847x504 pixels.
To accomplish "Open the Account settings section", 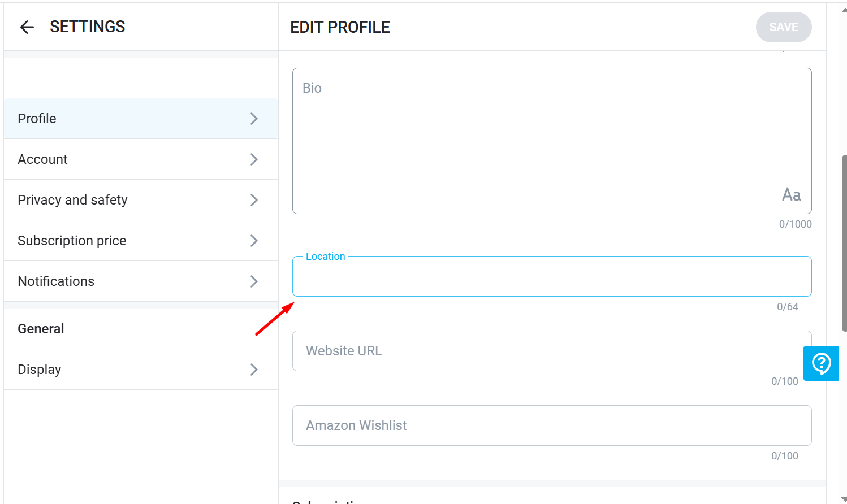I will point(141,159).
